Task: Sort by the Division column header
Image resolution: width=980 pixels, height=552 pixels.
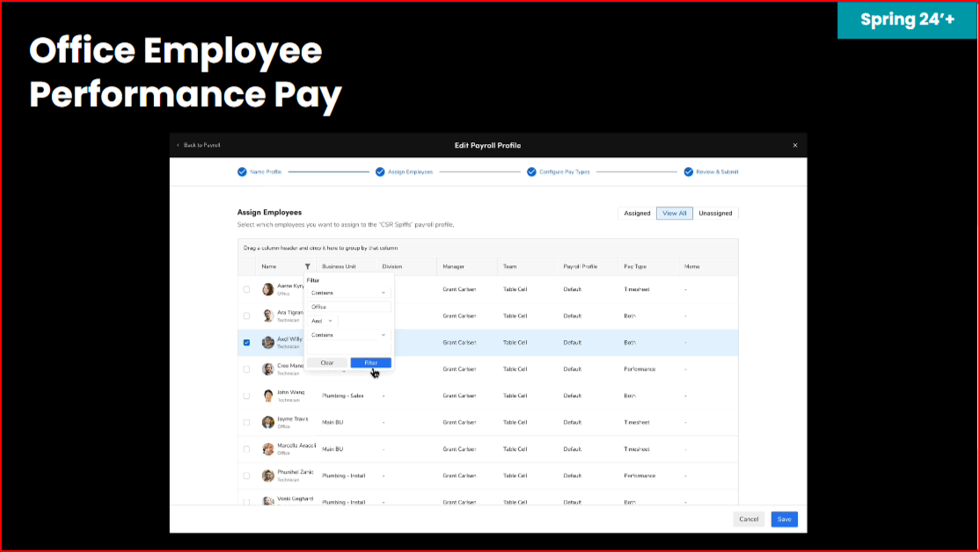Action: 391,266
